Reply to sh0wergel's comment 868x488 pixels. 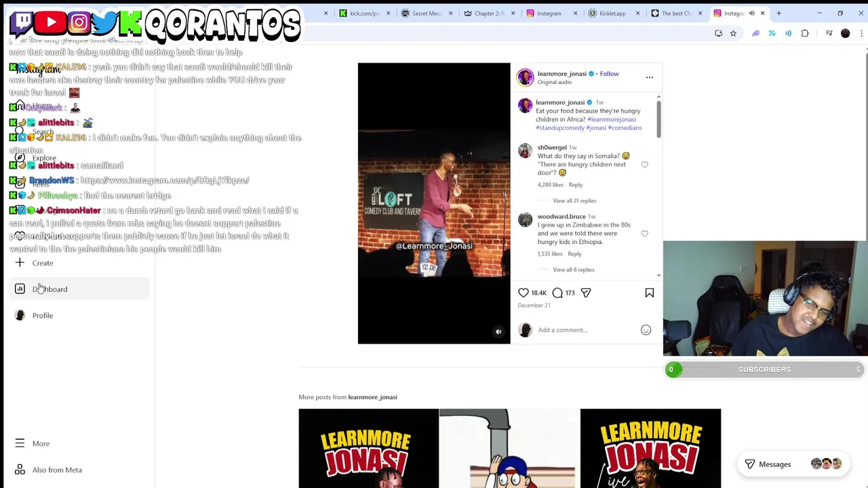click(575, 184)
